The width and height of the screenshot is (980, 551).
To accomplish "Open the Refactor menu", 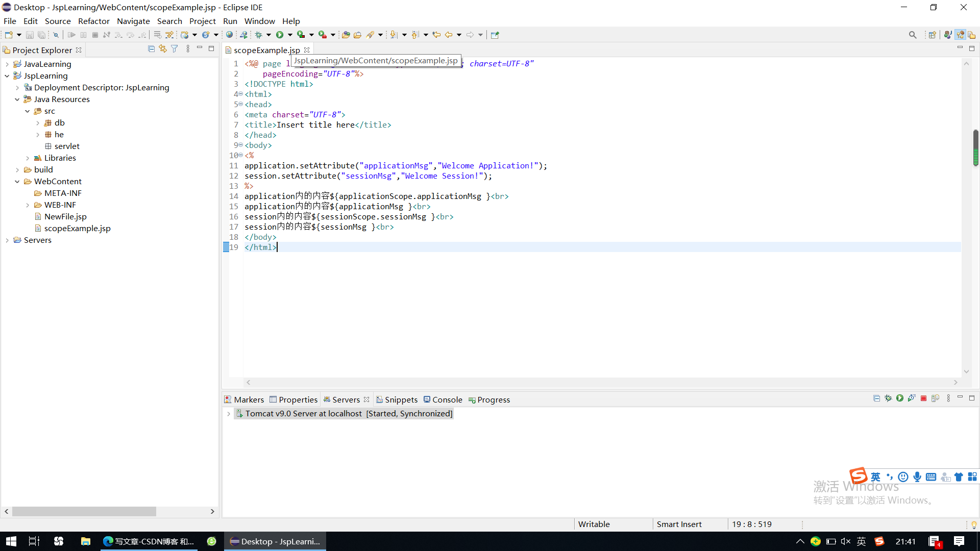I will point(93,21).
